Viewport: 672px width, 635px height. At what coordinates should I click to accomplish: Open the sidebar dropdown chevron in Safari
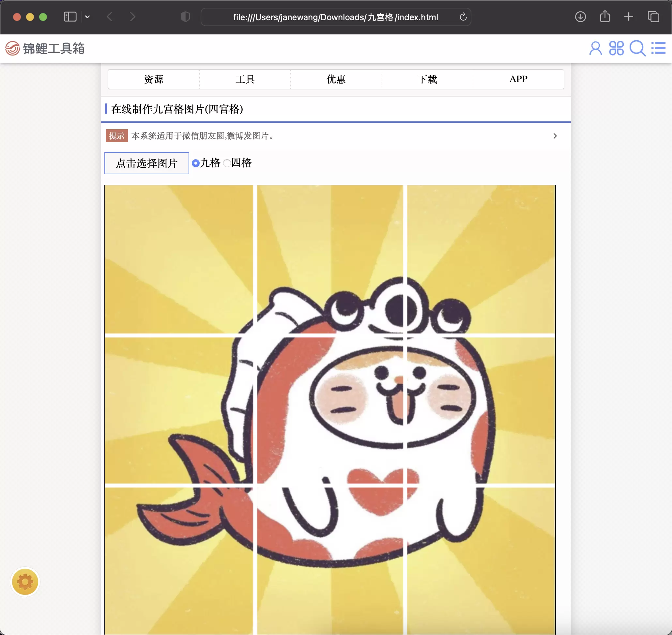coord(87,17)
